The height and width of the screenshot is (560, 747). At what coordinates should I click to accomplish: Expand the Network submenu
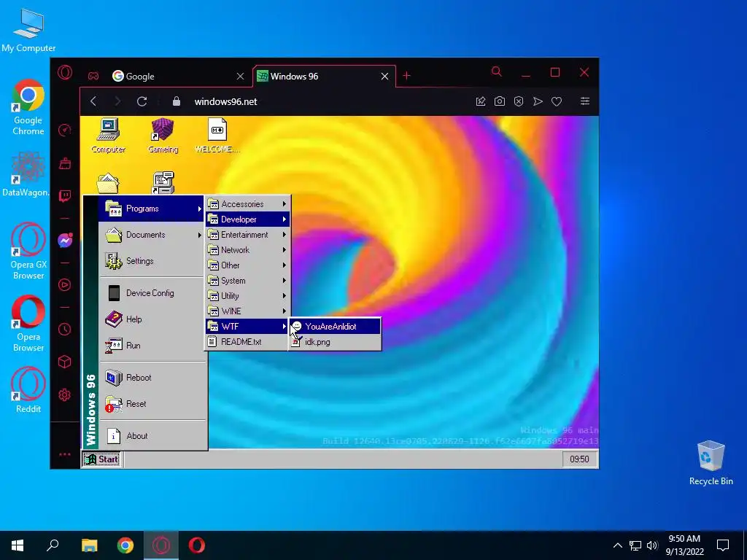(x=248, y=249)
